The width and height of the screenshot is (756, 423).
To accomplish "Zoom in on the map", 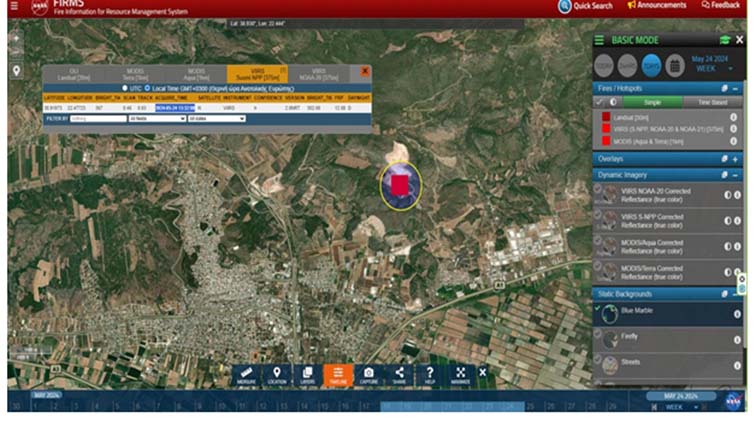I will (x=16, y=38).
